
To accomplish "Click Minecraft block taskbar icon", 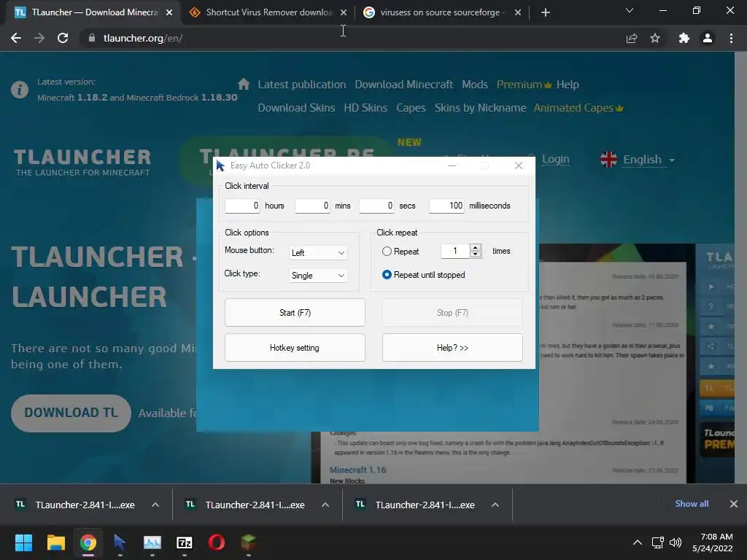I will pyautogui.click(x=248, y=542).
